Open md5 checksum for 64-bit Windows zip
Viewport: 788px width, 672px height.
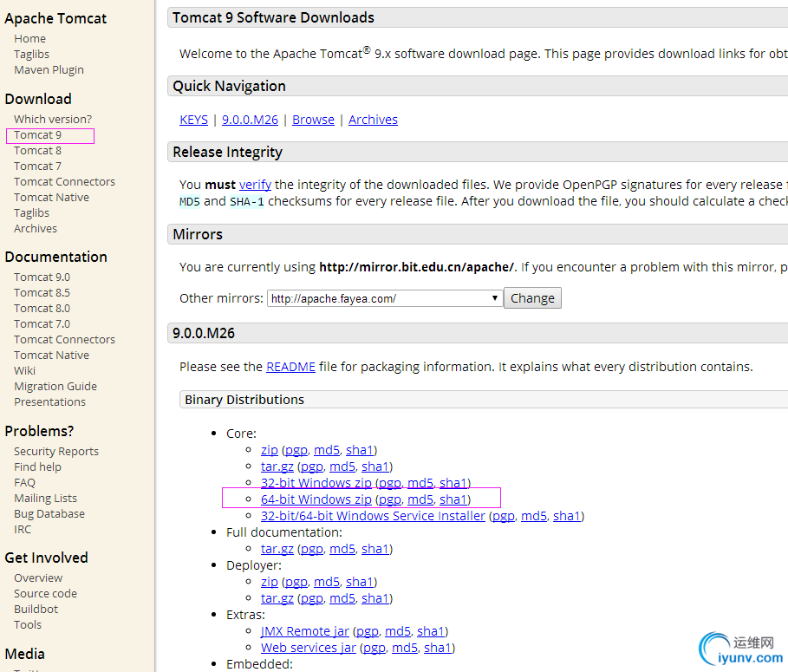pyautogui.click(x=420, y=499)
